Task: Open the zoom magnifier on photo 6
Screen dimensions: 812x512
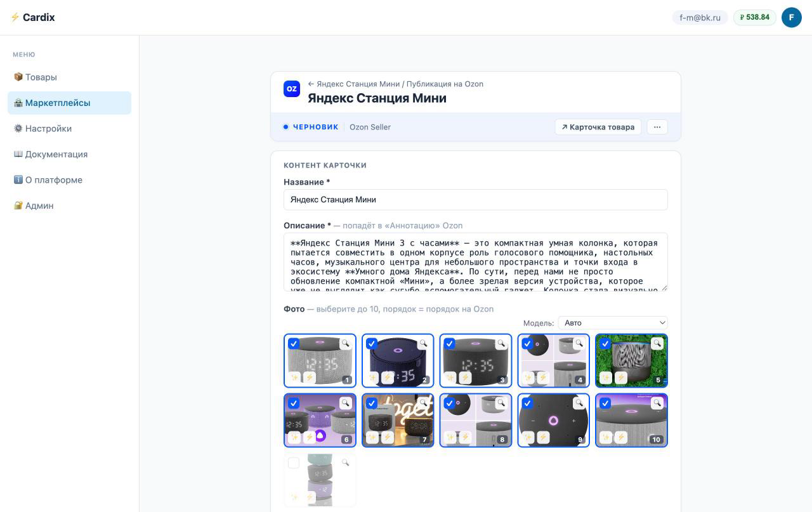Action: [345, 403]
